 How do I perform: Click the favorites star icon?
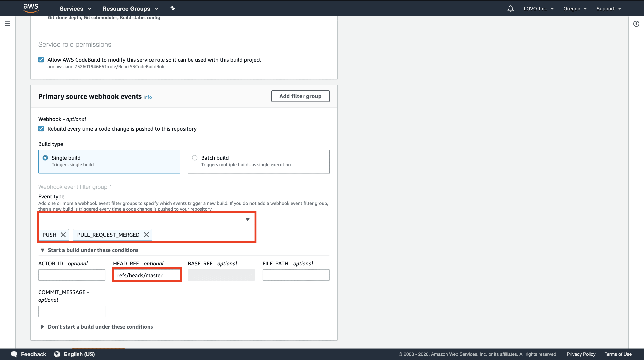(x=173, y=8)
